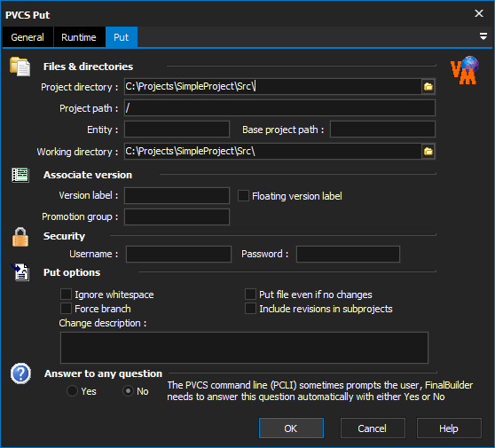The image size is (495, 448).
Task: Click the Working directory text field
Action: point(272,152)
